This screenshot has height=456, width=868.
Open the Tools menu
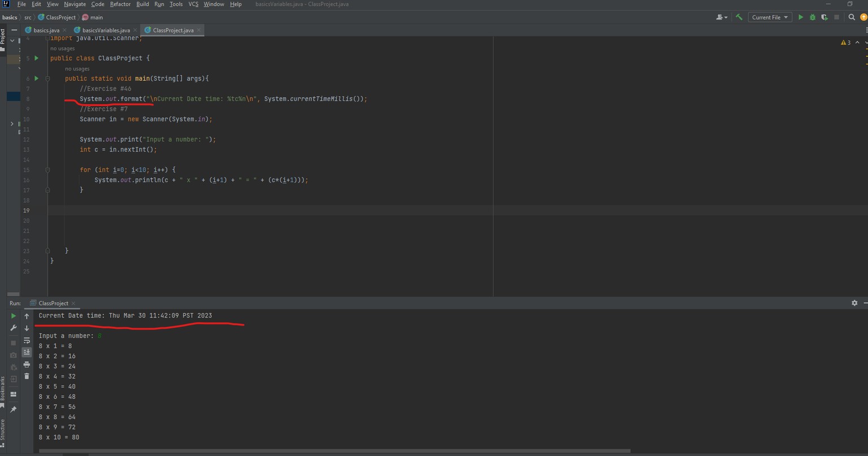pyautogui.click(x=176, y=4)
